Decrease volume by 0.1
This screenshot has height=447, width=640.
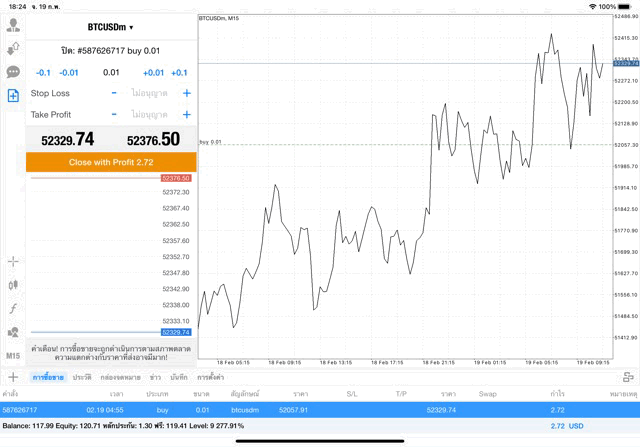coord(43,73)
